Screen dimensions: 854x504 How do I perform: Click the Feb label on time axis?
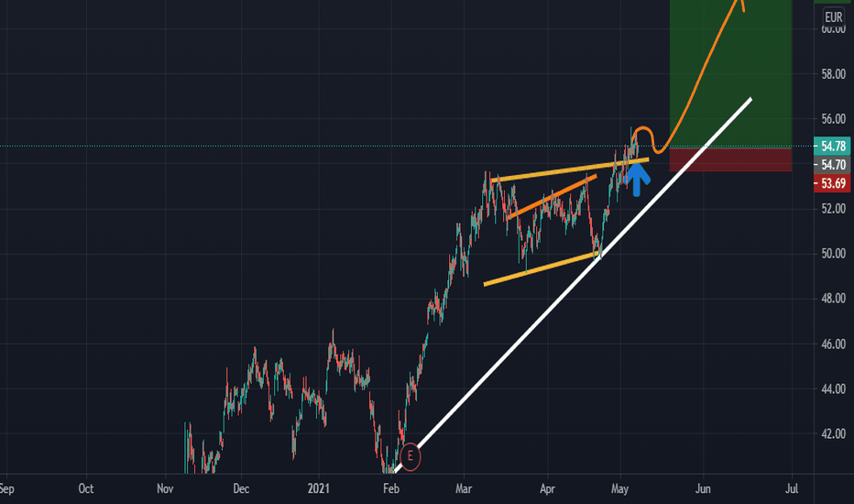coord(391,488)
